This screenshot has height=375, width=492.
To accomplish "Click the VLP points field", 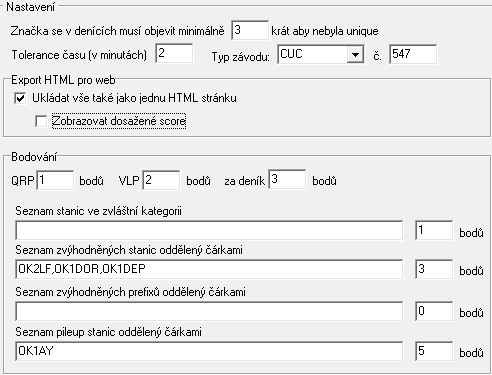I will (x=161, y=180).
